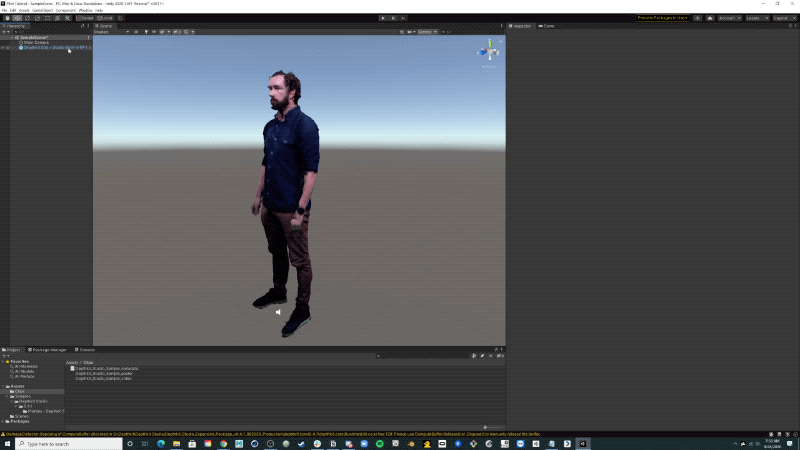Click Preview Packages in Use button
Image resolution: width=800 pixels, height=450 pixels.
coord(663,18)
